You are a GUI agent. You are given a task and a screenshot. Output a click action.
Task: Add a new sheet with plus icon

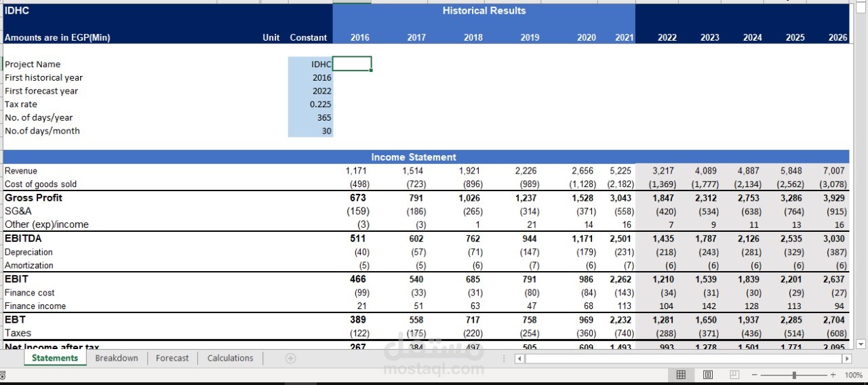(x=290, y=358)
